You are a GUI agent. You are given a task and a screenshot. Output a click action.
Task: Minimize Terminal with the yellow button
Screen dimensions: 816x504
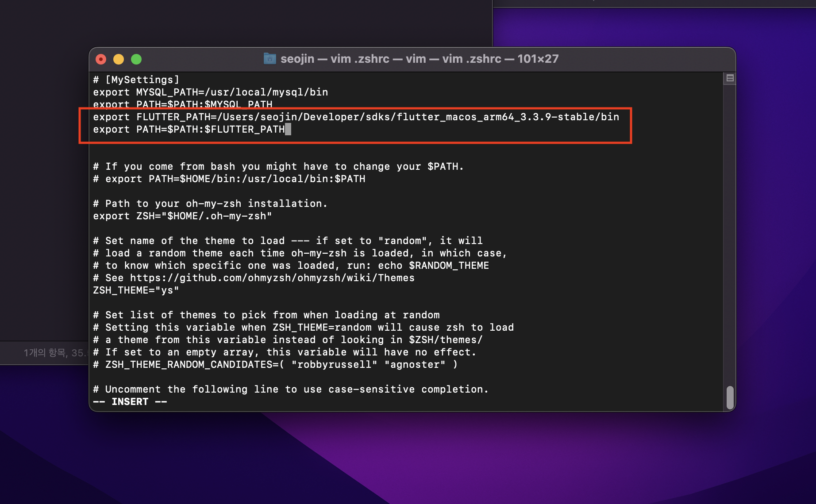pos(119,59)
